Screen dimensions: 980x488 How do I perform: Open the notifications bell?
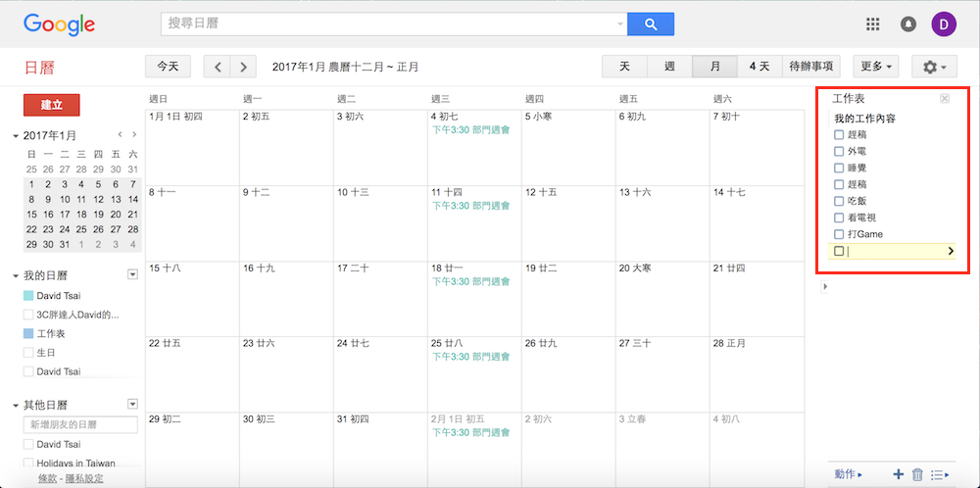click(908, 24)
